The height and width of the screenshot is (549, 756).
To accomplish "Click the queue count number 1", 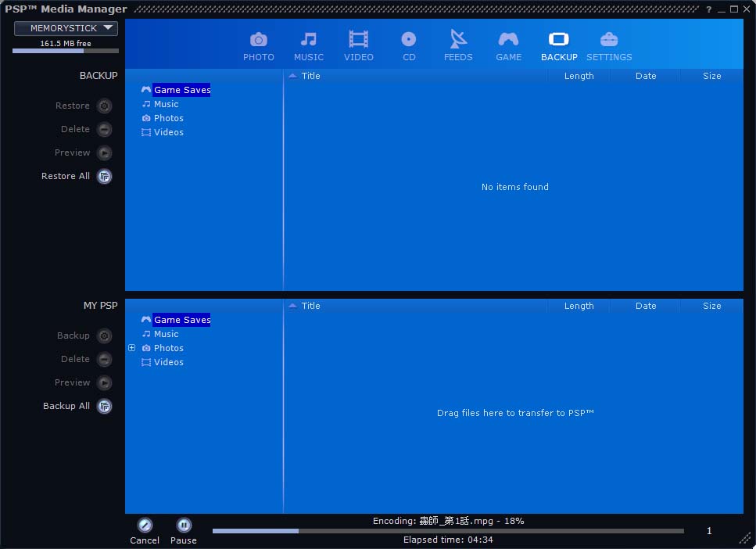I will (x=709, y=531).
